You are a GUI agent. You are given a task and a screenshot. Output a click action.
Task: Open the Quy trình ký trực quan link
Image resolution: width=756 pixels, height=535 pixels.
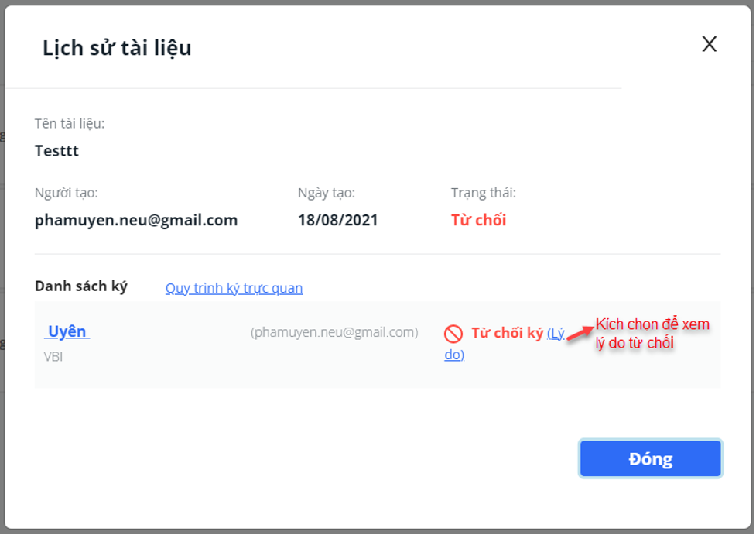tap(234, 288)
